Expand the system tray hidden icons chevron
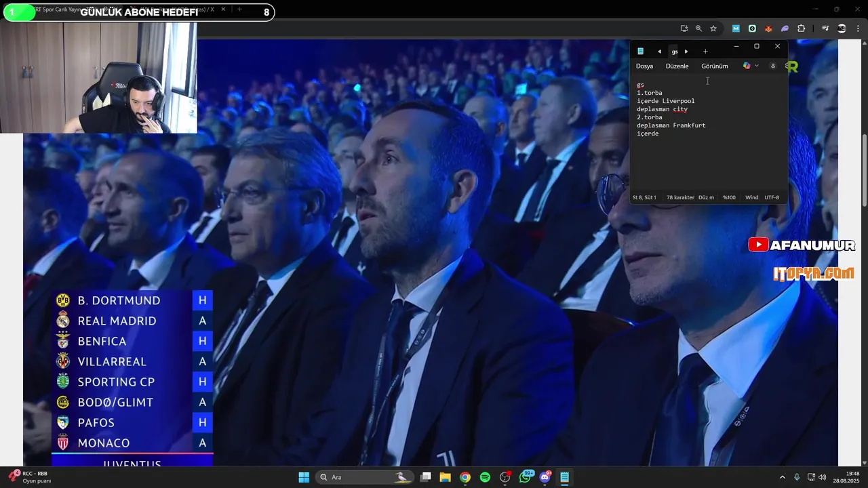Image resolution: width=868 pixels, height=488 pixels. point(782,477)
